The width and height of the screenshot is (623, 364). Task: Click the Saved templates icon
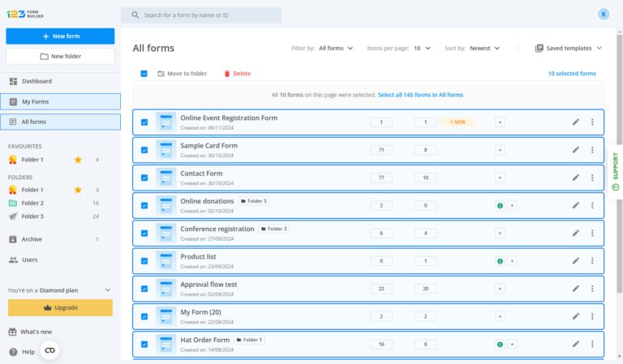click(539, 48)
